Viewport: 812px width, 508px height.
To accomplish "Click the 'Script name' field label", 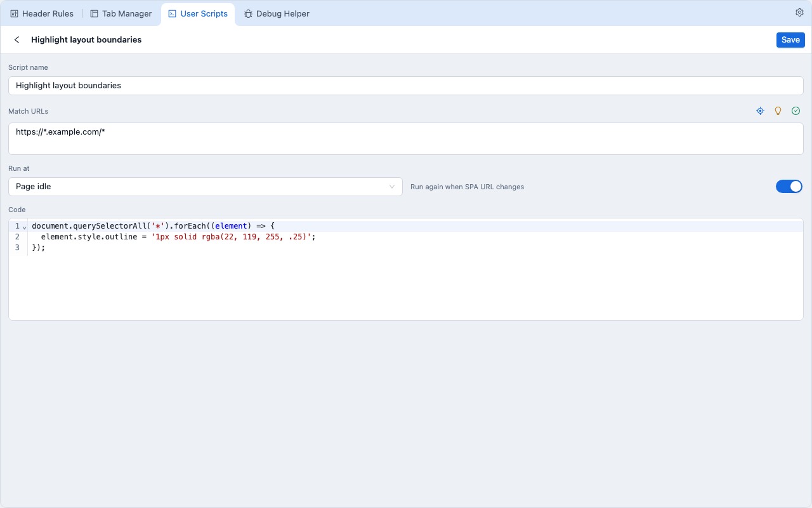I will [28, 67].
